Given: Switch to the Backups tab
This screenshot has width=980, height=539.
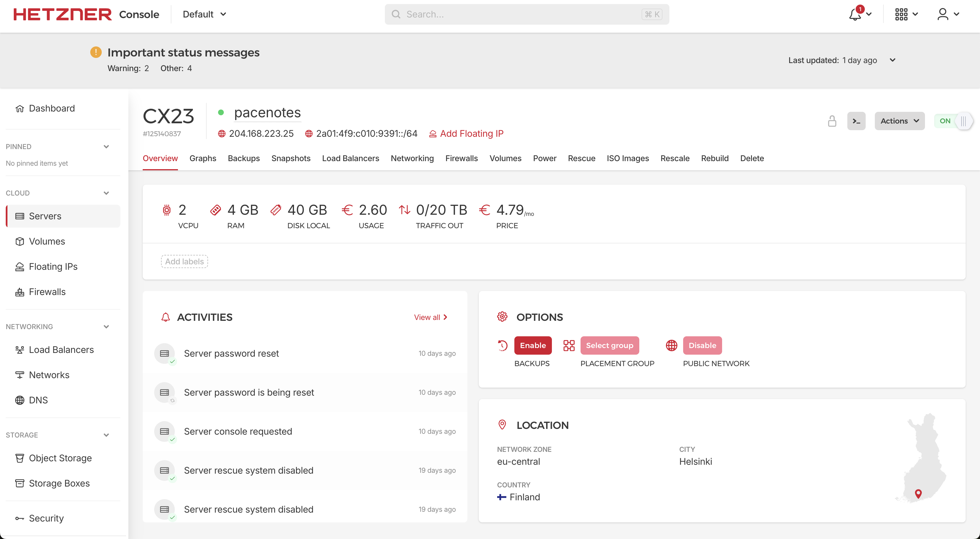Looking at the screenshot, I should tap(244, 158).
